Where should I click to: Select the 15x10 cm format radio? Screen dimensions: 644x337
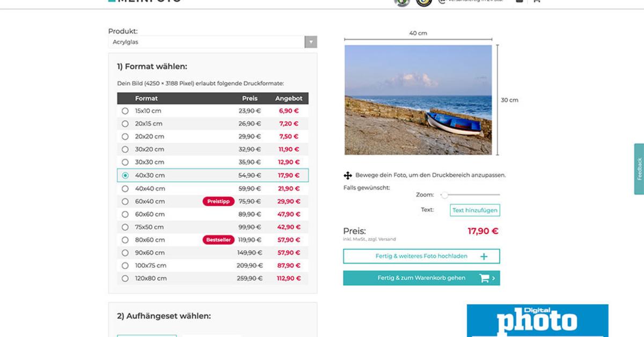tap(125, 111)
